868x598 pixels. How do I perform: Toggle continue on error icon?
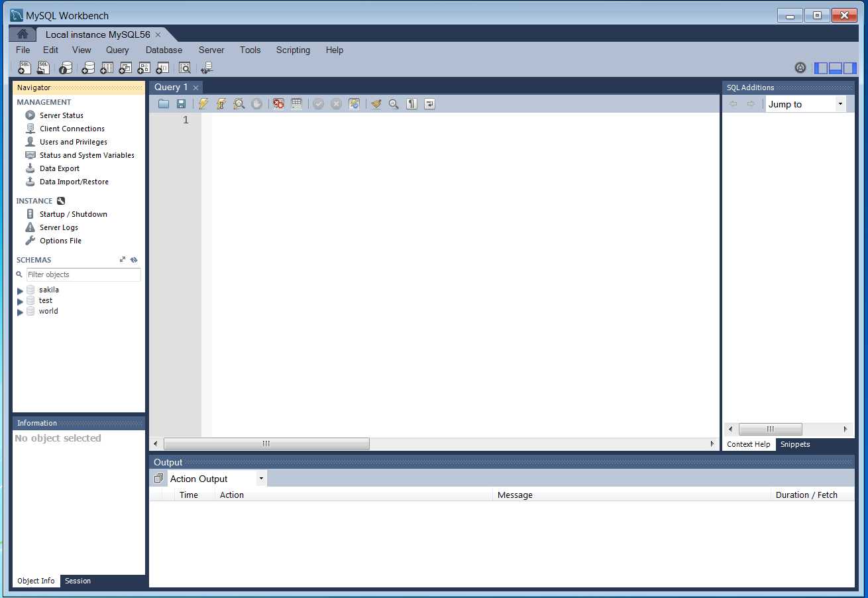coord(278,104)
